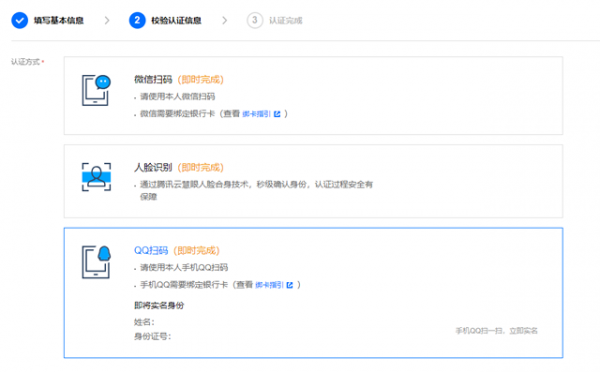Click the chevron after 填写基本信息
Image resolution: width=600 pixels, height=372 pixels.
pos(107,20)
